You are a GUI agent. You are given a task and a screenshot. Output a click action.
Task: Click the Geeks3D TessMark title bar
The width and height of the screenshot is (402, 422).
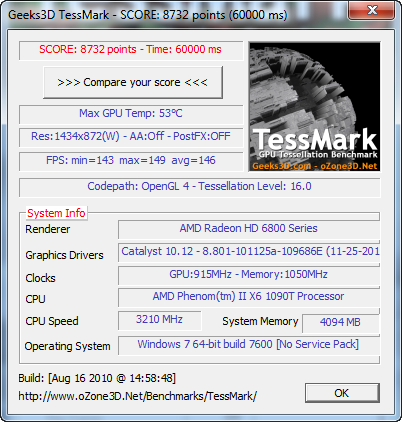pos(148,15)
